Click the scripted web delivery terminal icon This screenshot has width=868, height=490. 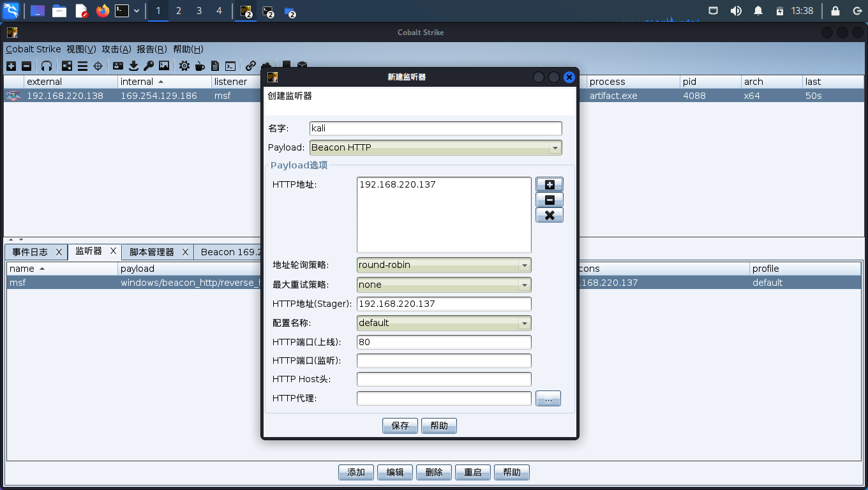click(230, 66)
